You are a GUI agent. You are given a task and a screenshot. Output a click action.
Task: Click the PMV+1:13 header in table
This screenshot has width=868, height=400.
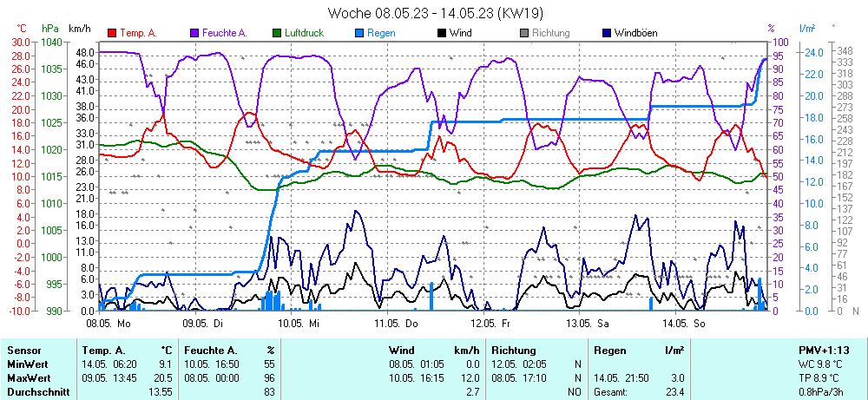[824, 350]
